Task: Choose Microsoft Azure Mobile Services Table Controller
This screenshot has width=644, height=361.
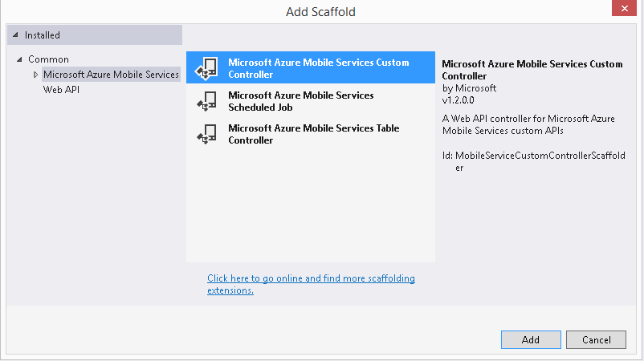Action: pyautogui.click(x=311, y=134)
